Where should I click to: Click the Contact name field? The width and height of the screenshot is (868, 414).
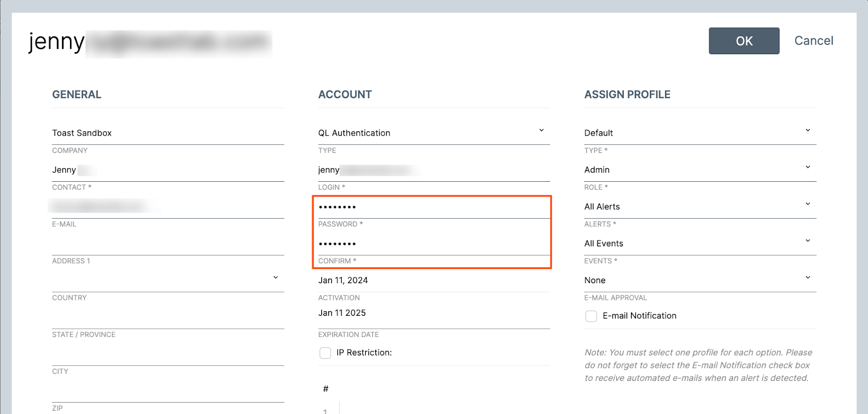click(x=168, y=170)
